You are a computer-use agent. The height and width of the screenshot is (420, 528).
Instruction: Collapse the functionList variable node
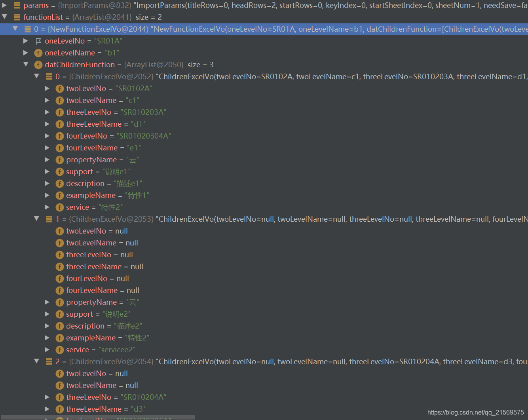click(4, 17)
